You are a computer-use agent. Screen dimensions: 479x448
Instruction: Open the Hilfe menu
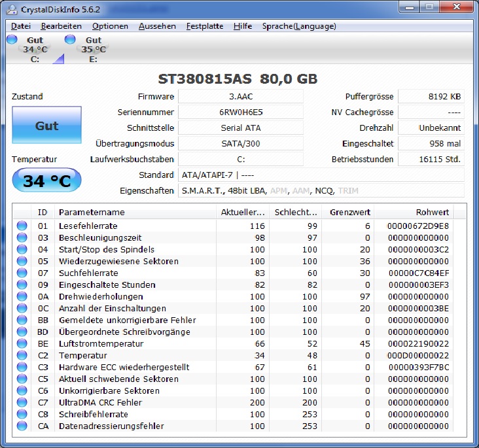(243, 26)
